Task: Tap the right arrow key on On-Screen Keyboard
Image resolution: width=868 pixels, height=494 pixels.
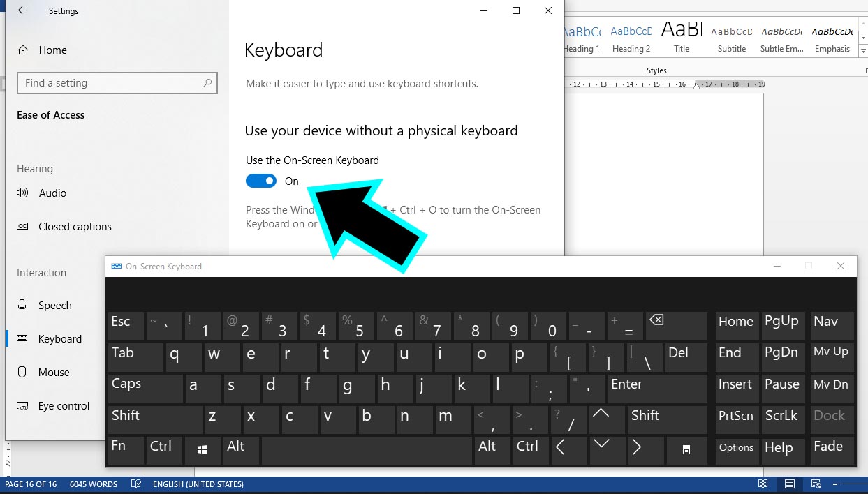Action: pyautogui.click(x=645, y=451)
